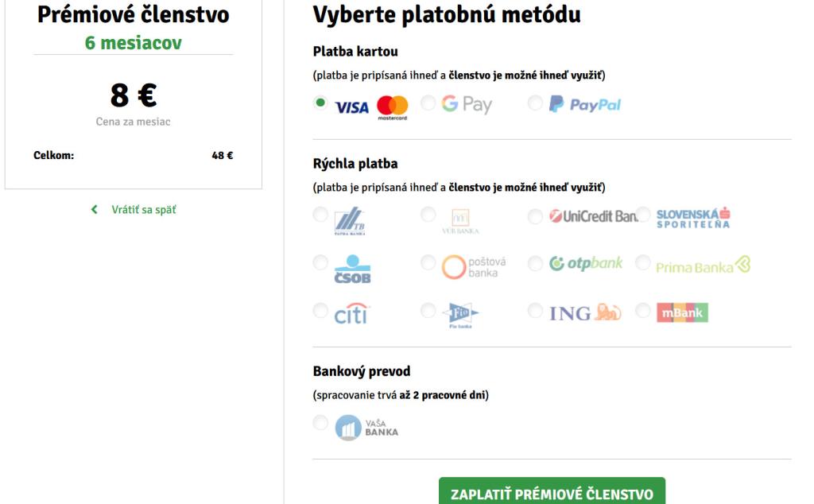This screenshot has width=814, height=504.
Task: Click the ČSOB bank logo
Action: pyautogui.click(x=352, y=269)
